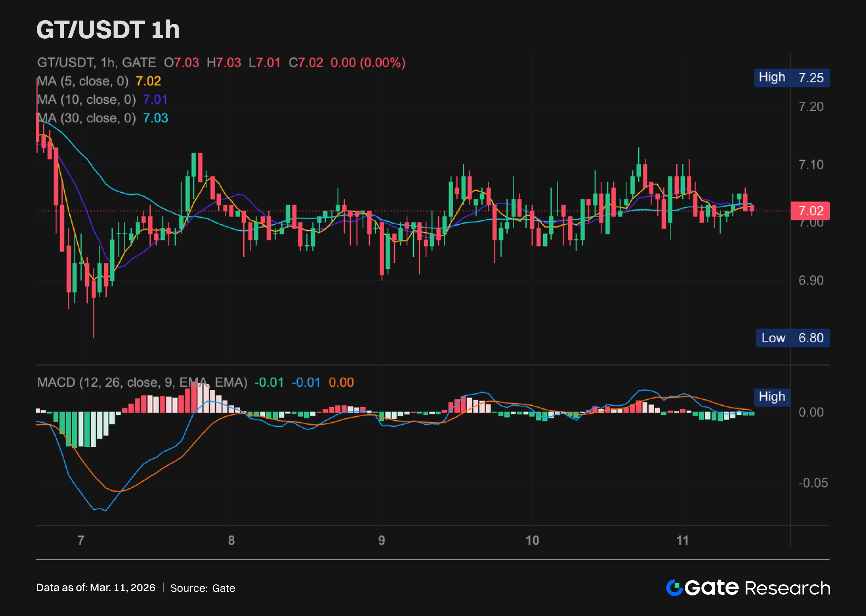Click the 6.90 price axis label

tap(811, 280)
